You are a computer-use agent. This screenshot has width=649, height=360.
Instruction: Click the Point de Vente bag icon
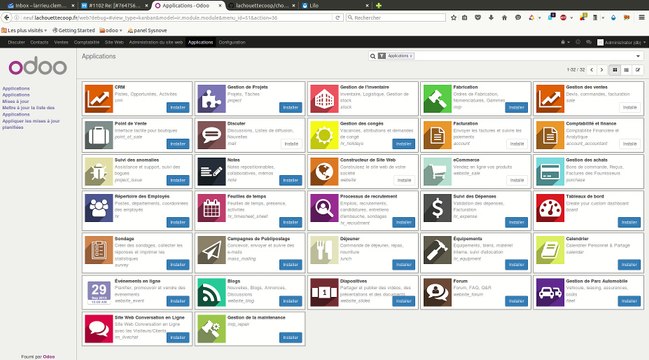pyautogui.click(x=99, y=135)
